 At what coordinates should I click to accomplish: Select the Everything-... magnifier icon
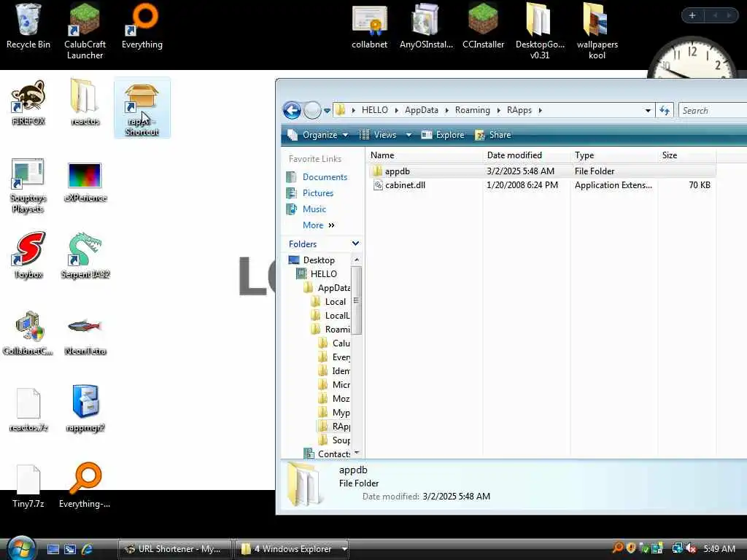[85, 485]
